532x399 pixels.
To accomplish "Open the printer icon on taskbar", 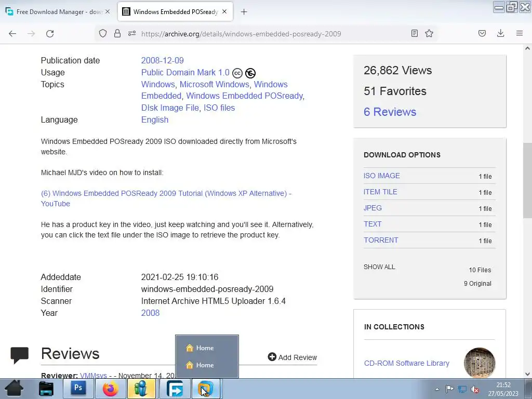I will pos(46,389).
